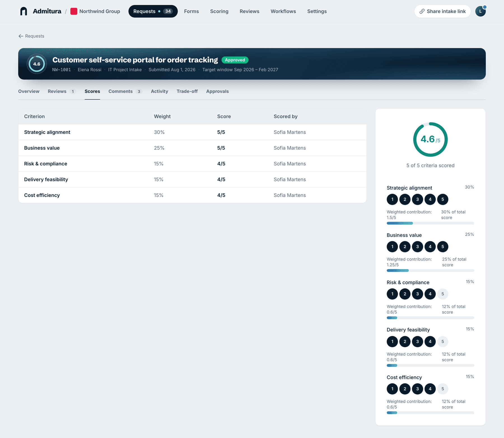
Task: Set Cost efficiency score to 1
Action: click(x=392, y=389)
